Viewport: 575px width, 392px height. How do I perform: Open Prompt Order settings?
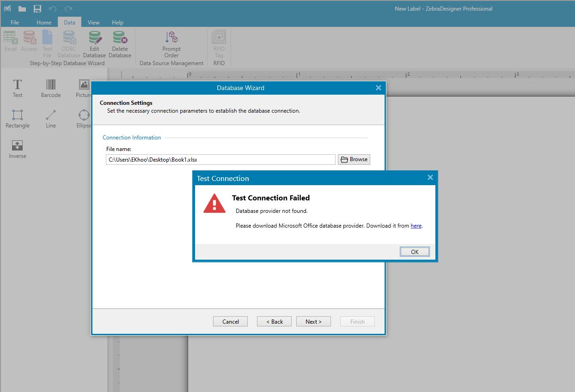pyautogui.click(x=171, y=44)
